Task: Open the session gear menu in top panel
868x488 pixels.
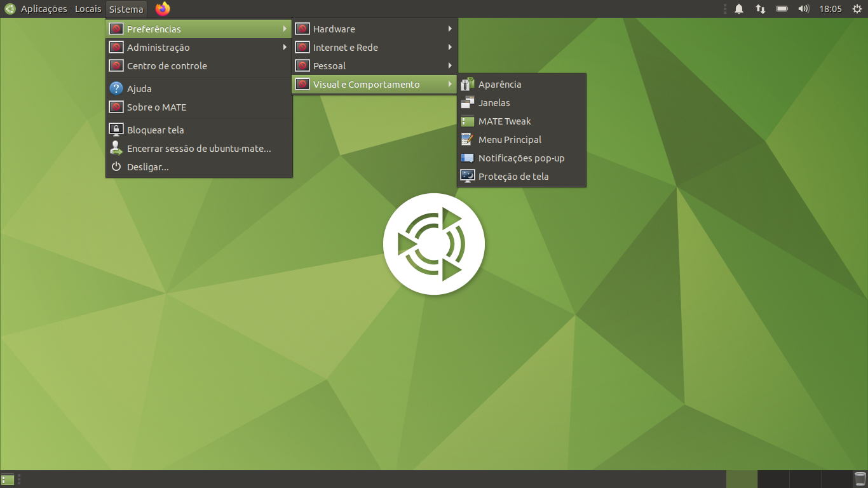Action: click(857, 9)
